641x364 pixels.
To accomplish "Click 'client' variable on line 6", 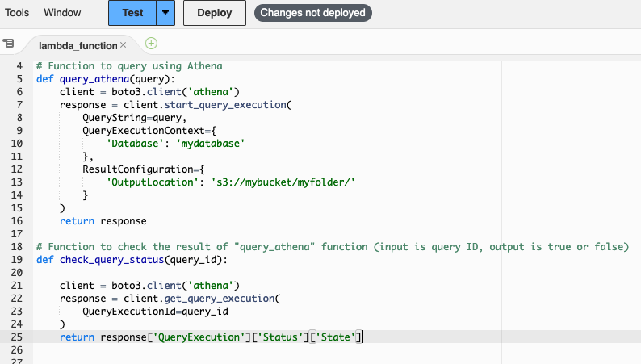I will [77, 92].
